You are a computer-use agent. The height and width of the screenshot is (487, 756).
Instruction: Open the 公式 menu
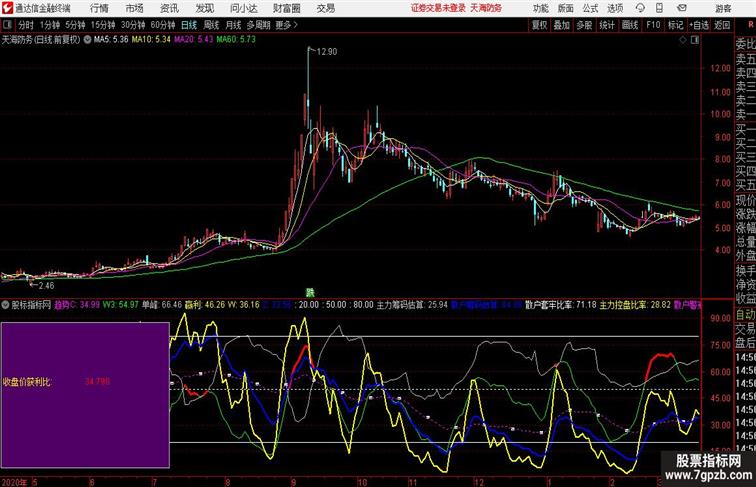[590, 8]
